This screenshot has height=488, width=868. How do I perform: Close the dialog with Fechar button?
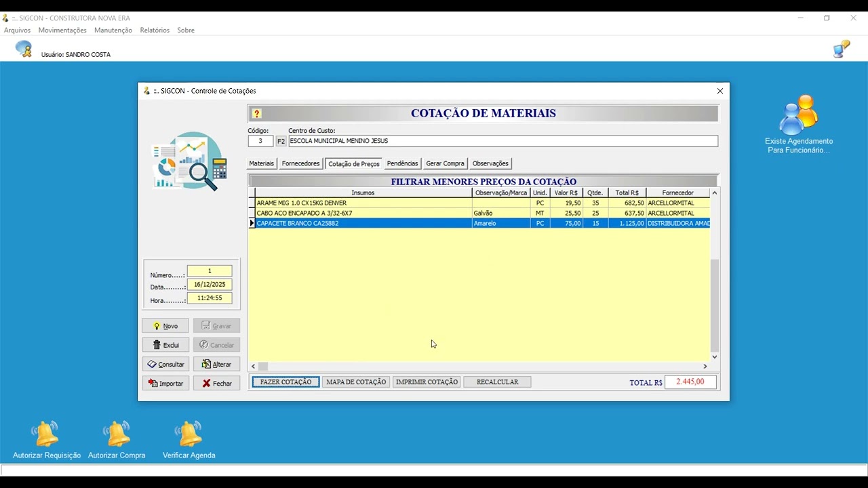216,383
